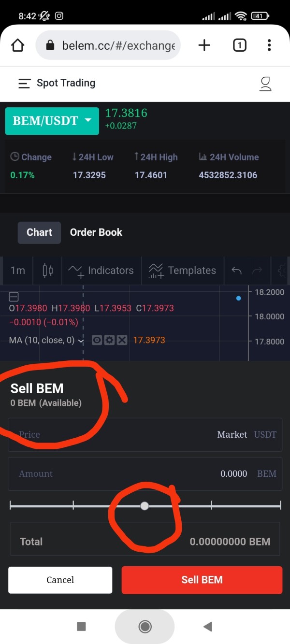Screen dimensions: 290x644
Task: Focus the Amount input field
Action: coord(145,474)
